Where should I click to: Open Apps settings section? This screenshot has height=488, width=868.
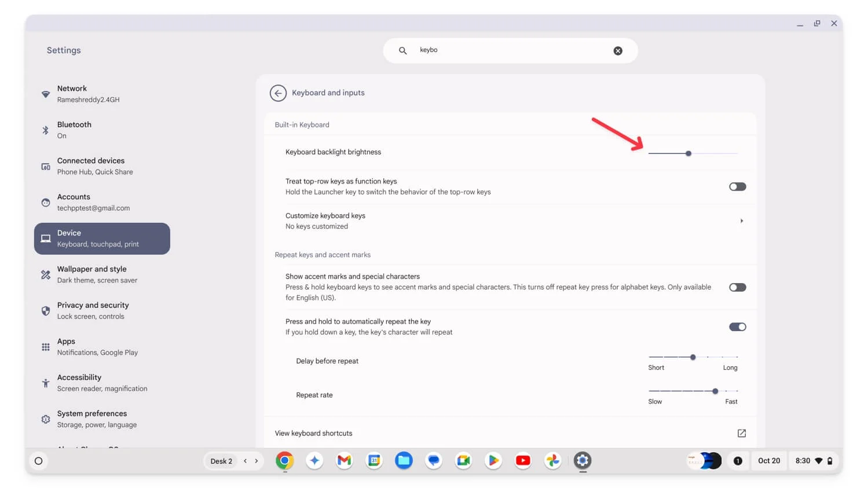click(x=102, y=347)
